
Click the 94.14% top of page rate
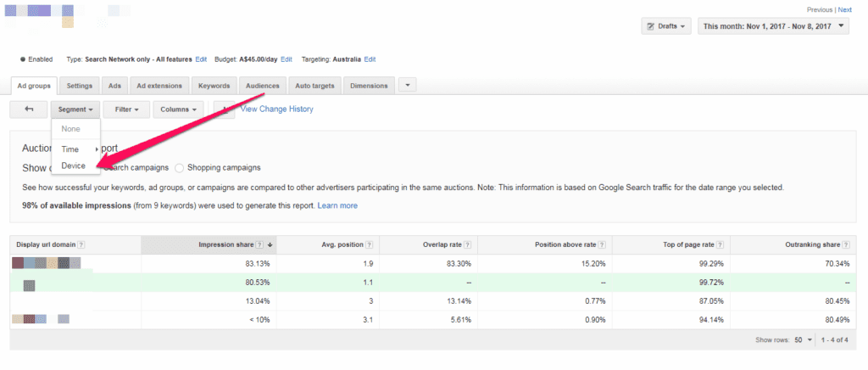(x=711, y=320)
